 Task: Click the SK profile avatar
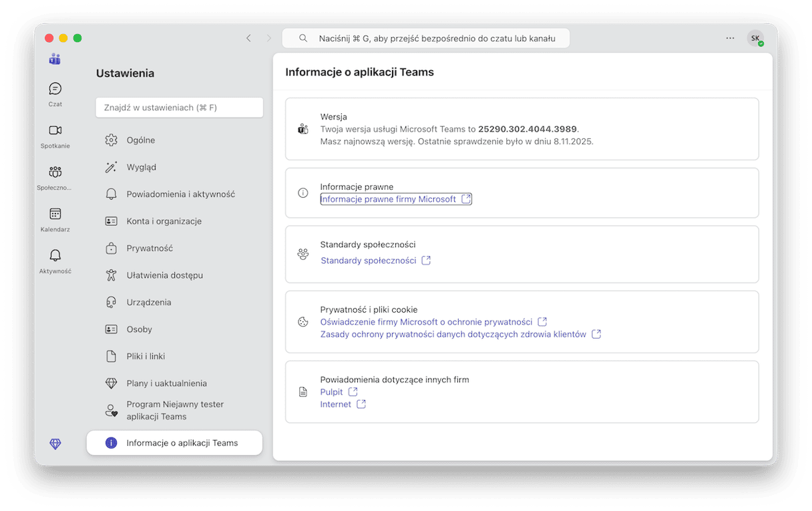[x=755, y=39]
